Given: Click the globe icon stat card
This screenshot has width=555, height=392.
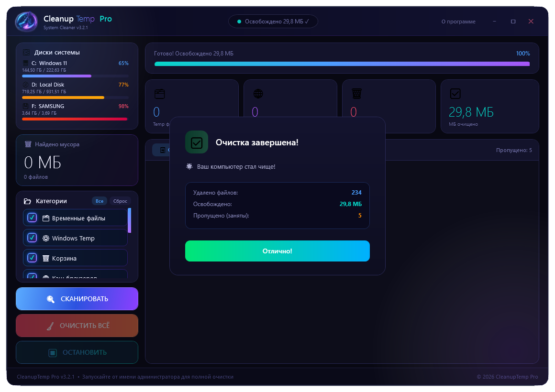Looking at the screenshot, I should 258,94.
